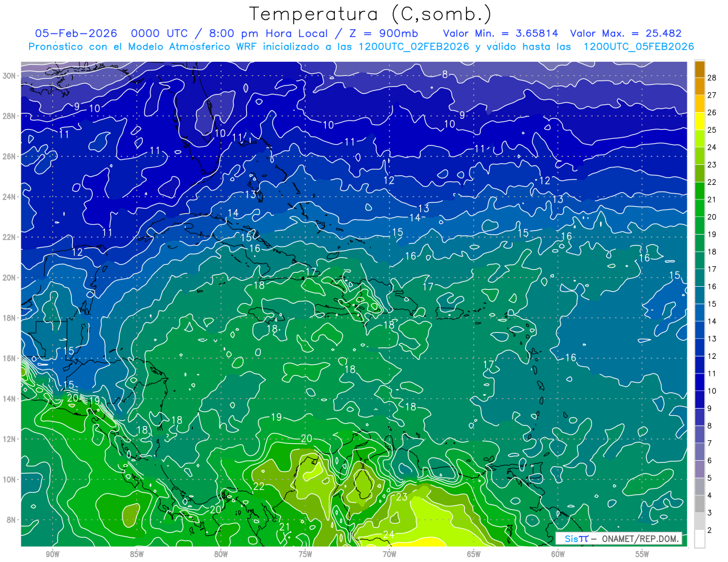The image size is (728, 562).
Task: Click the "2" label on the color scale
Action: coord(710,530)
